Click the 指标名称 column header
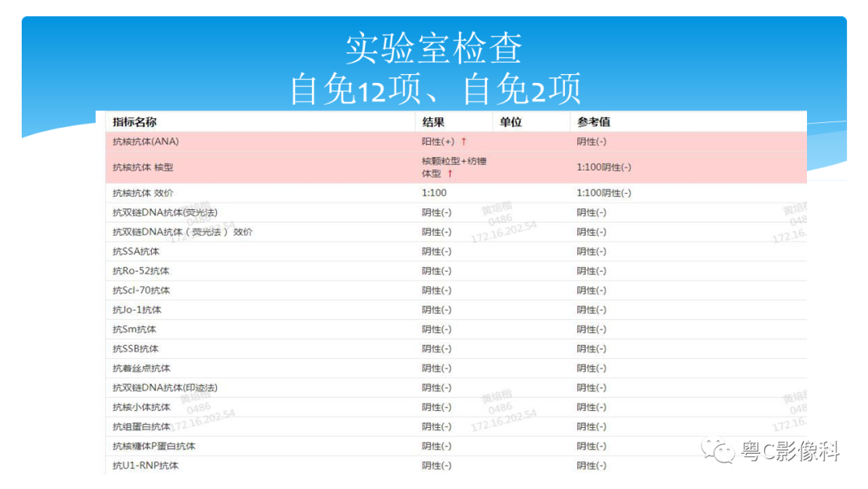Image resolution: width=868 pixels, height=489 pixels. [134, 121]
